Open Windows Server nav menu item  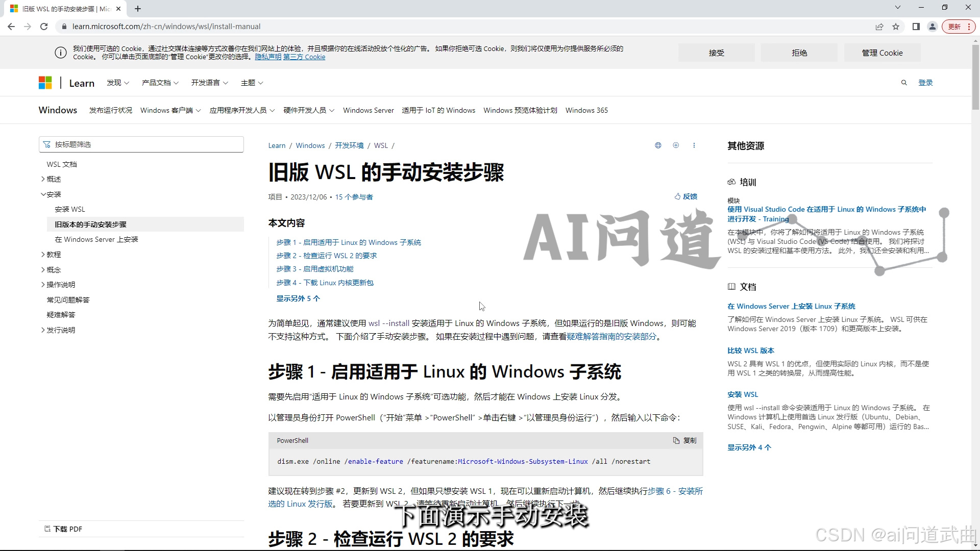(x=368, y=110)
